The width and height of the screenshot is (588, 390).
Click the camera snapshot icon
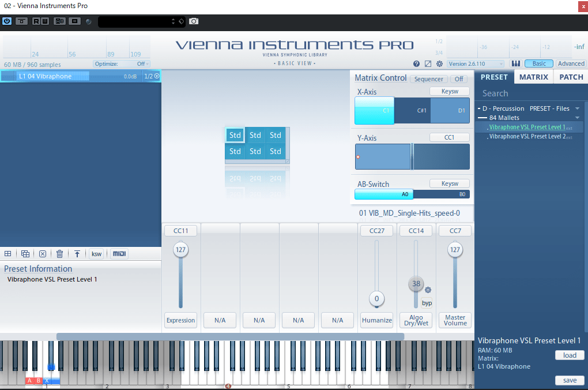[x=194, y=21]
